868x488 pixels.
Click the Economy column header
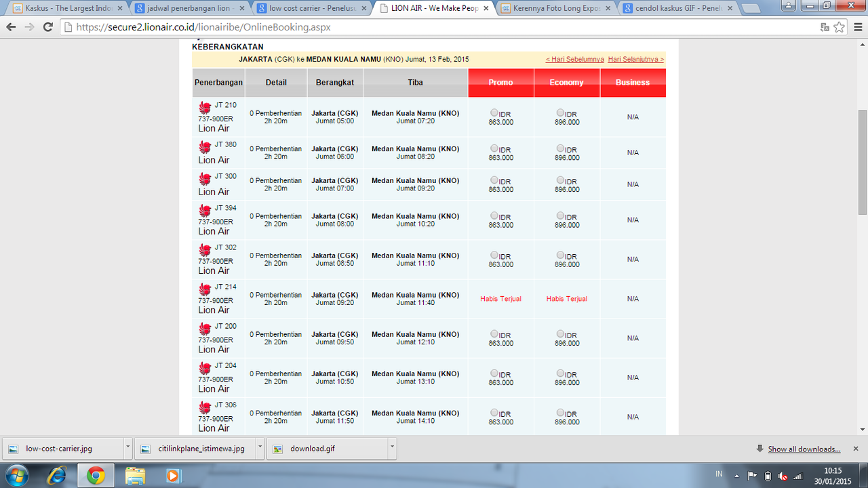tap(567, 83)
